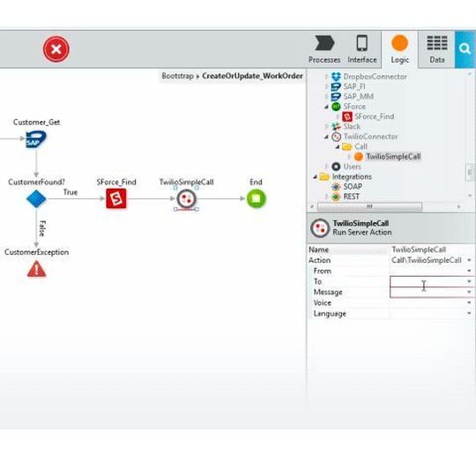Click the Dropbox icon in tree
476x476 pixels.
(x=336, y=77)
